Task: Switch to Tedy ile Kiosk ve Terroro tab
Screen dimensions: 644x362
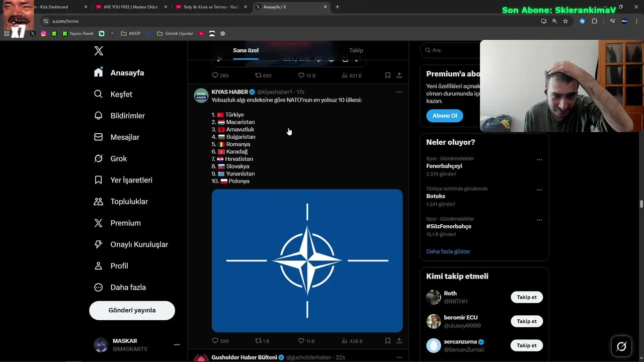Action: click(211, 7)
